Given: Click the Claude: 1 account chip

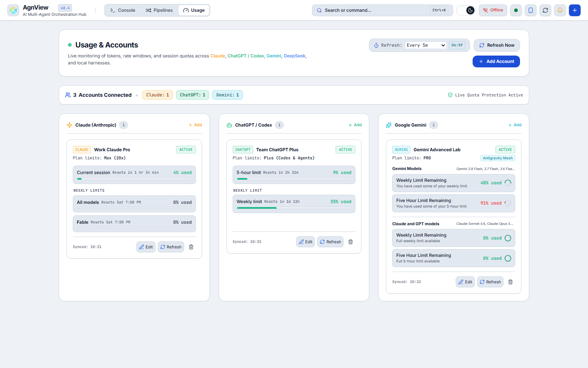Looking at the screenshot, I should (x=158, y=95).
